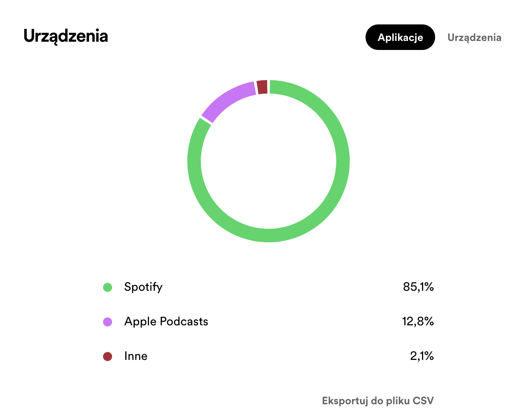Click the purple Apple Podcasts legend dot

pos(108,322)
